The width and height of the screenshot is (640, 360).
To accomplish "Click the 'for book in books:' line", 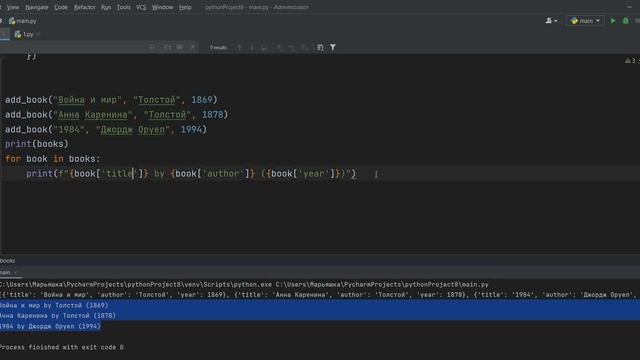I will [x=52, y=159].
